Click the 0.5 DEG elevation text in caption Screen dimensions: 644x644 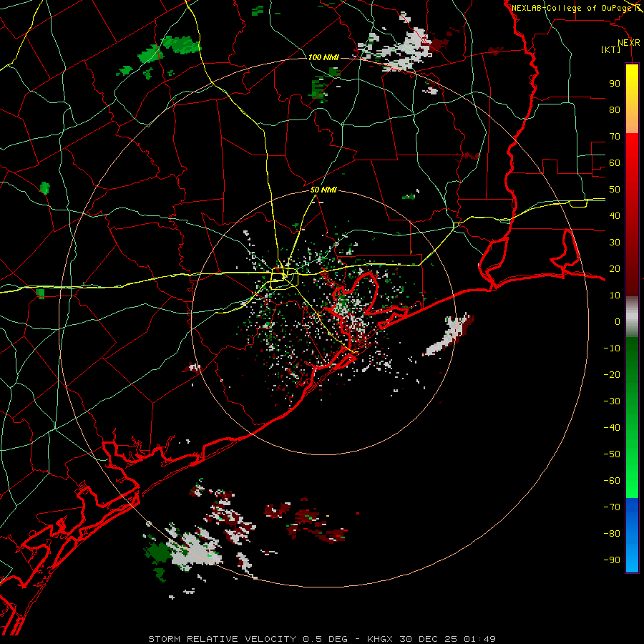tap(326, 639)
